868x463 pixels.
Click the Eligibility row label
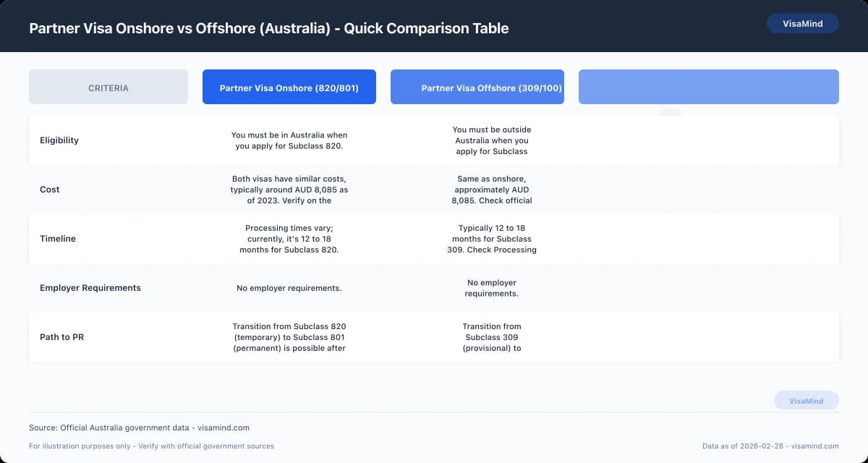pyautogui.click(x=59, y=140)
